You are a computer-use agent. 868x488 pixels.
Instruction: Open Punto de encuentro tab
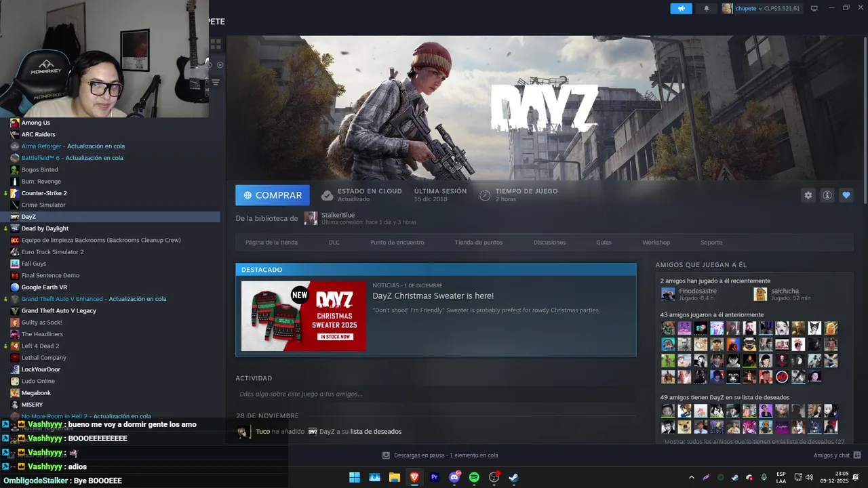(x=397, y=243)
